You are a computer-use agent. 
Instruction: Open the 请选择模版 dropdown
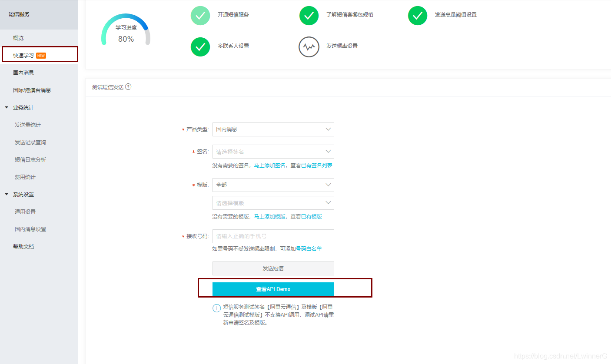[273, 203]
